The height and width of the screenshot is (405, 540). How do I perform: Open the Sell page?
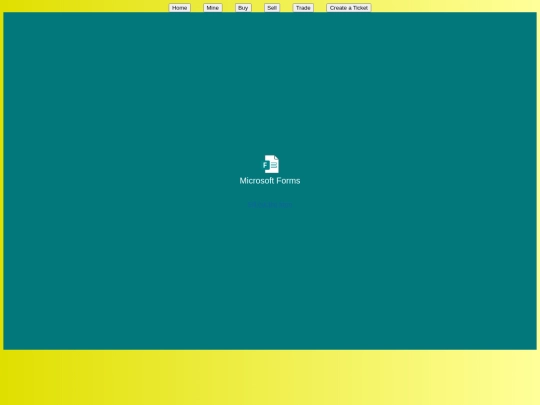coord(272,8)
